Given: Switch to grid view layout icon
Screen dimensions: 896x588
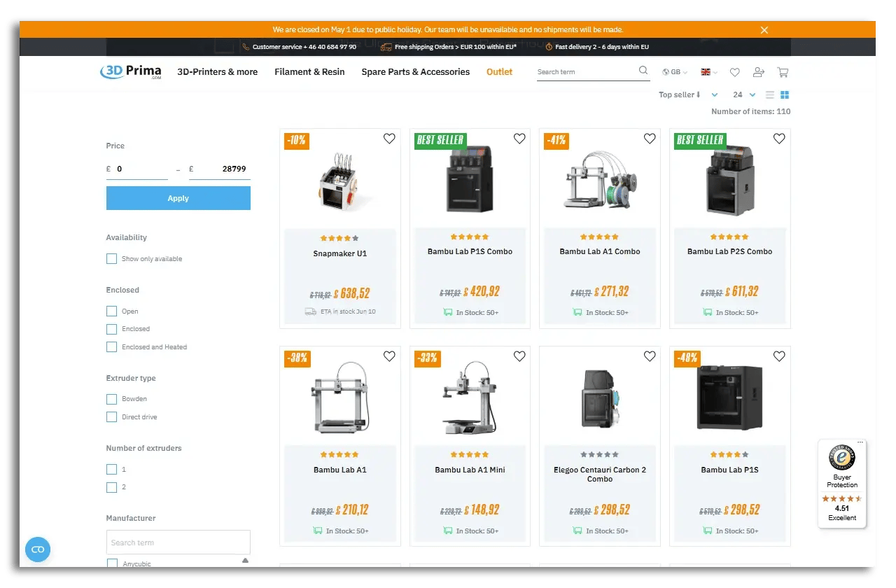Looking at the screenshot, I should [785, 95].
